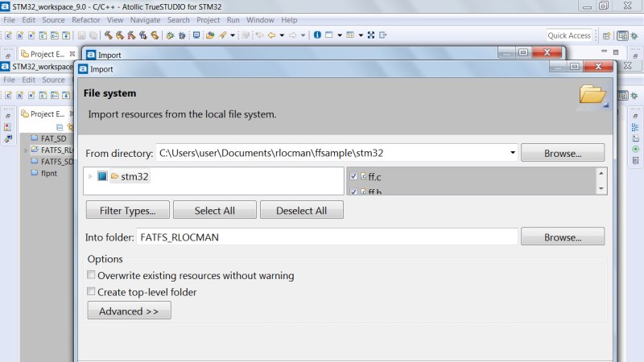Select the ff.c file name in the list
This screenshot has height=362, width=644.
(374, 177)
